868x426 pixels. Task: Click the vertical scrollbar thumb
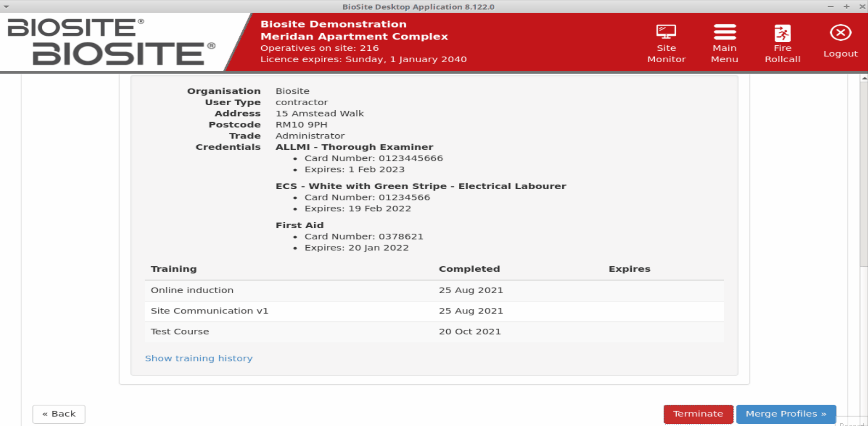(864, 175)
